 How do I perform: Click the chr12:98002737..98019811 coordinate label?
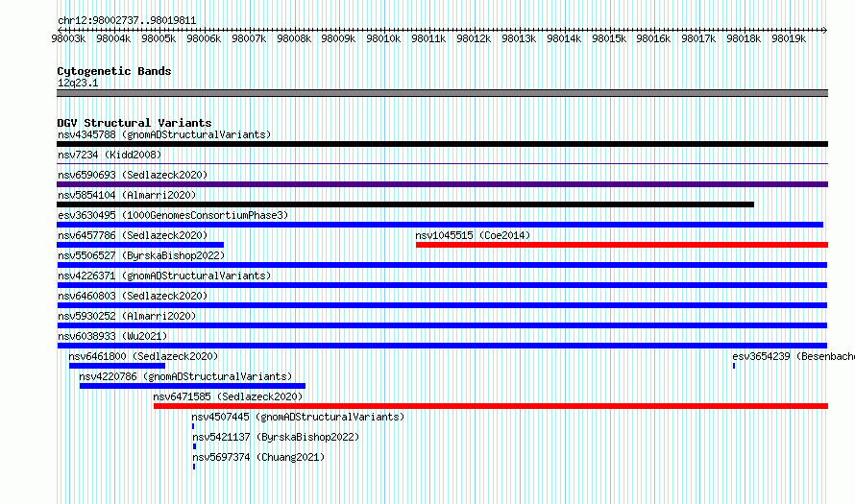(127, 20)
